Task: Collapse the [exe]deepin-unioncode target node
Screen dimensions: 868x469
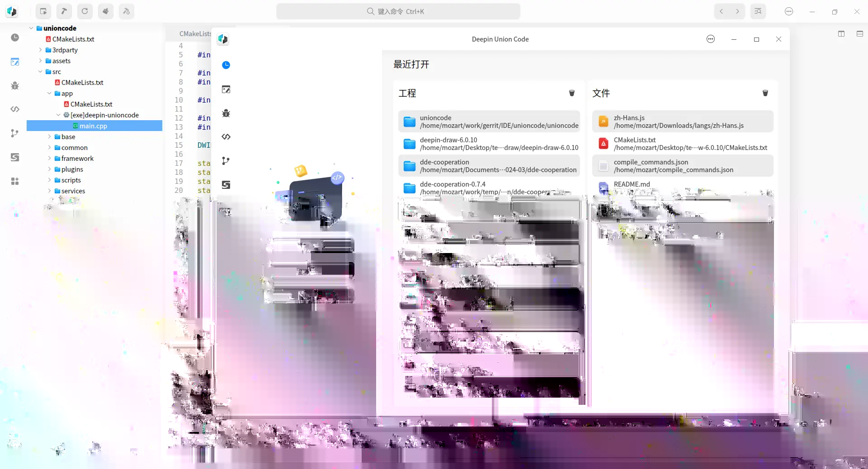Action: (x=58, y=115)
